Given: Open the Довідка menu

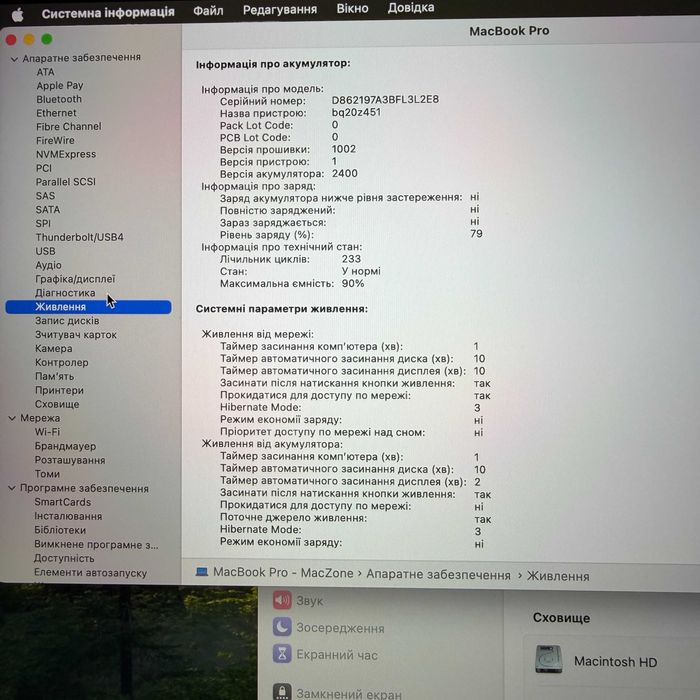Looking at the screenshot, I should [411, 8].
